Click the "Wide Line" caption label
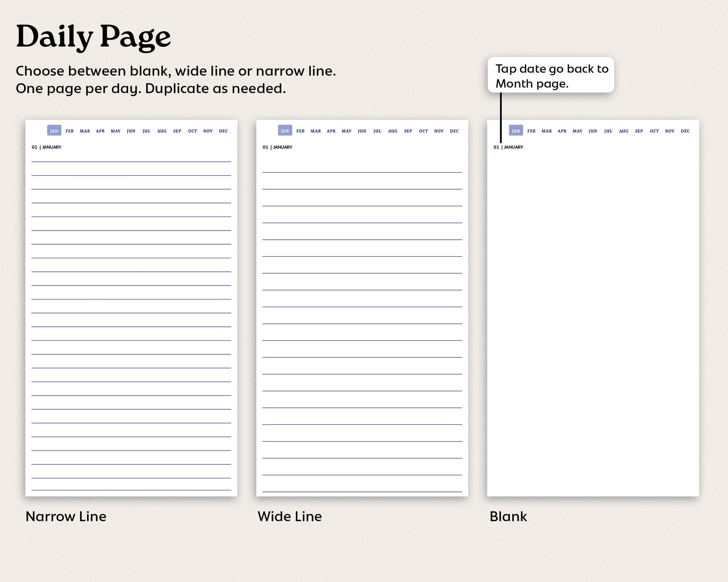Viewport: 728px width, 582px height. (x=290, y=517)
